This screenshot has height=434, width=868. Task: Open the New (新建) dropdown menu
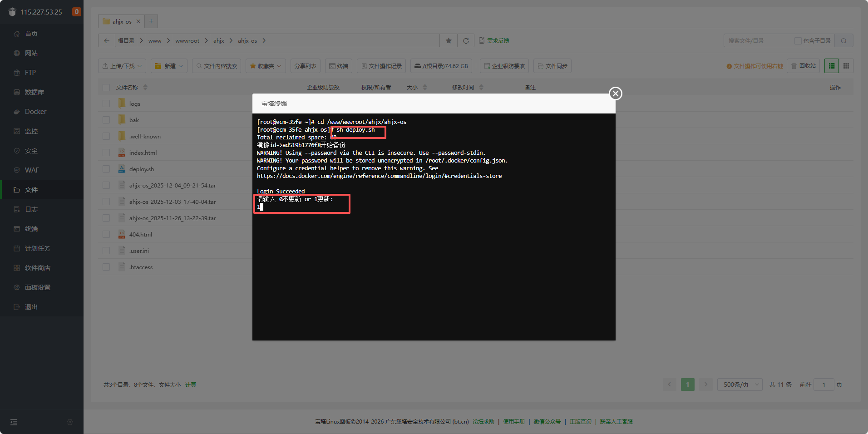click(x=169, y=66)
